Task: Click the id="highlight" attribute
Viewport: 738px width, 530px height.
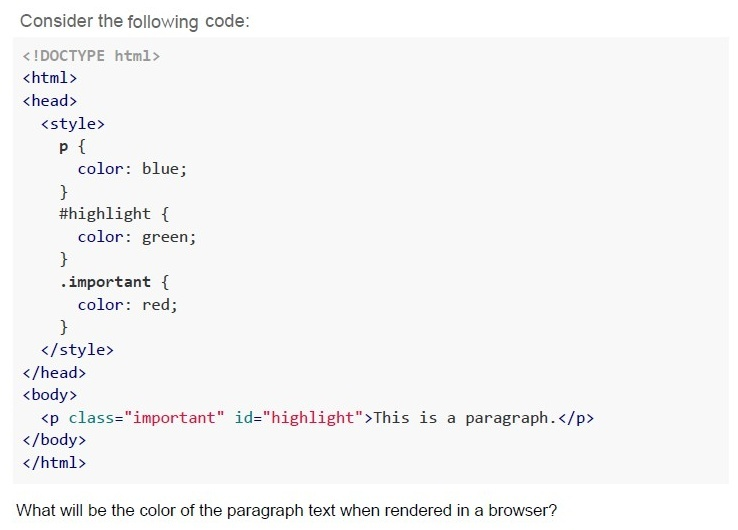Action: [299, 418]
